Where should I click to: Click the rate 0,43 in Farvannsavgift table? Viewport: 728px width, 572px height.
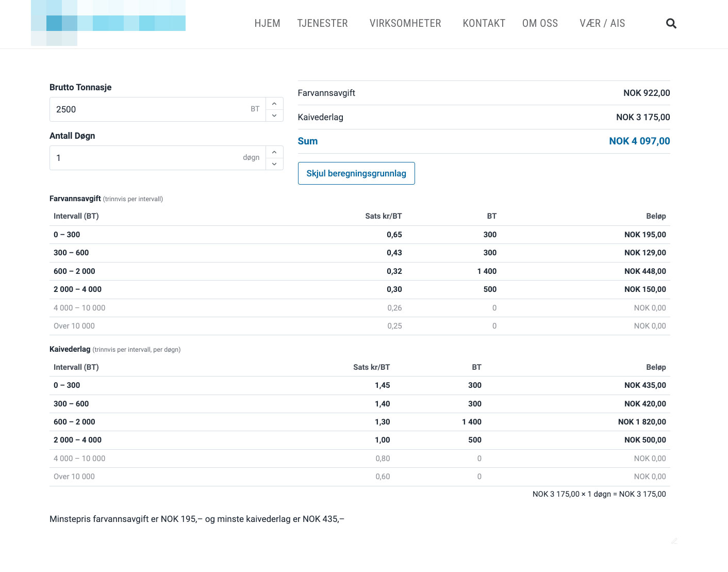point(394,253)
